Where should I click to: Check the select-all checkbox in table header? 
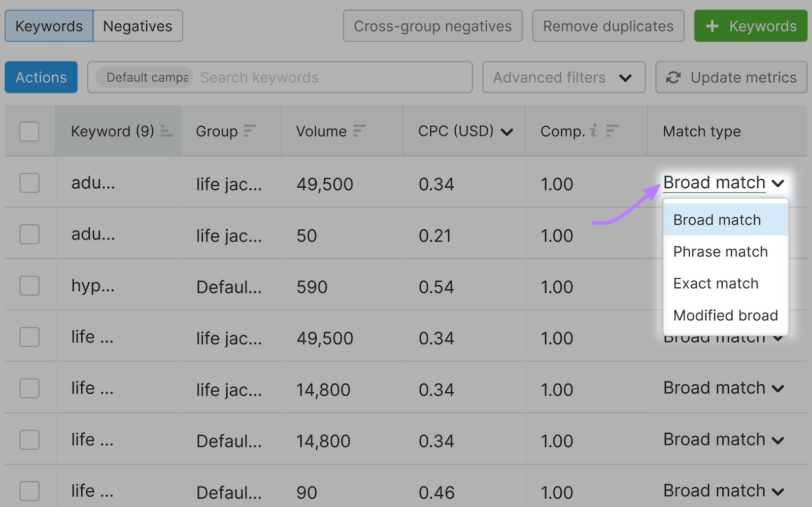(x=29, y=131)
